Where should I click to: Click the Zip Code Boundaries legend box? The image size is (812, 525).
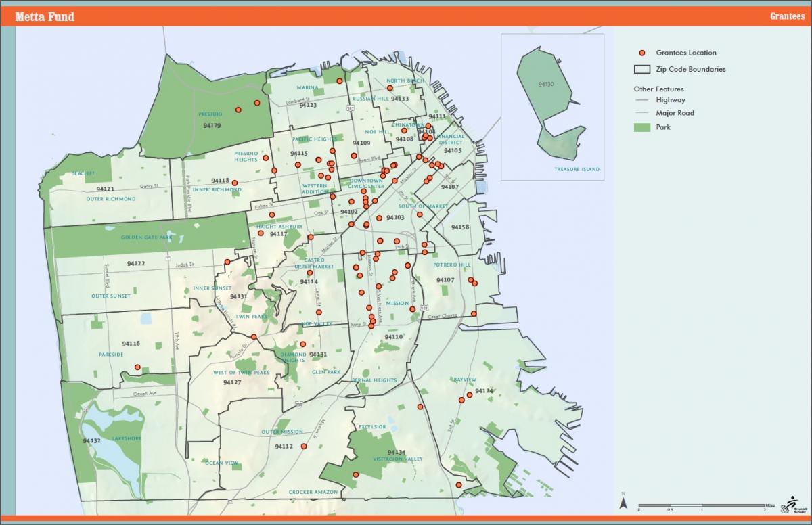pos(641,69)
